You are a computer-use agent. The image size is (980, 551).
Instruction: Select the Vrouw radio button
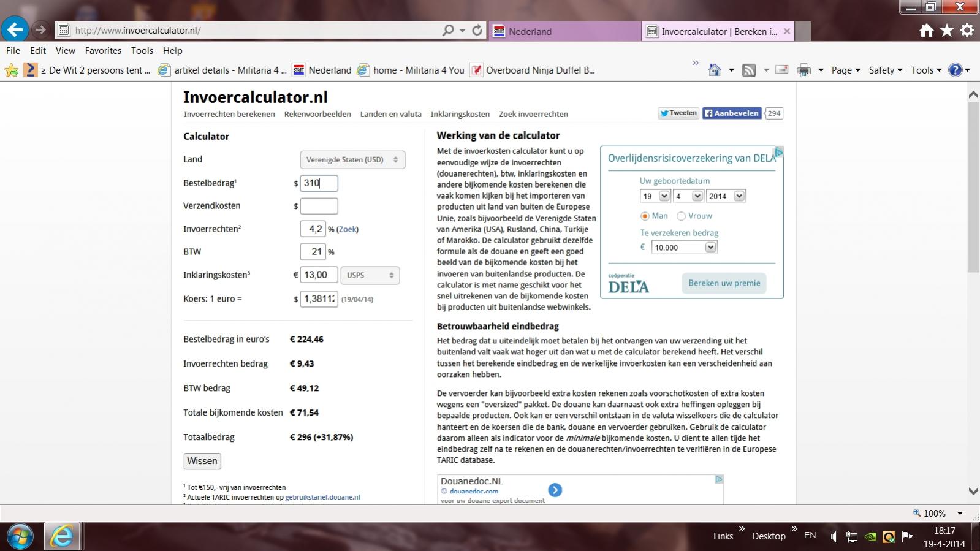(x=681, y=216)
